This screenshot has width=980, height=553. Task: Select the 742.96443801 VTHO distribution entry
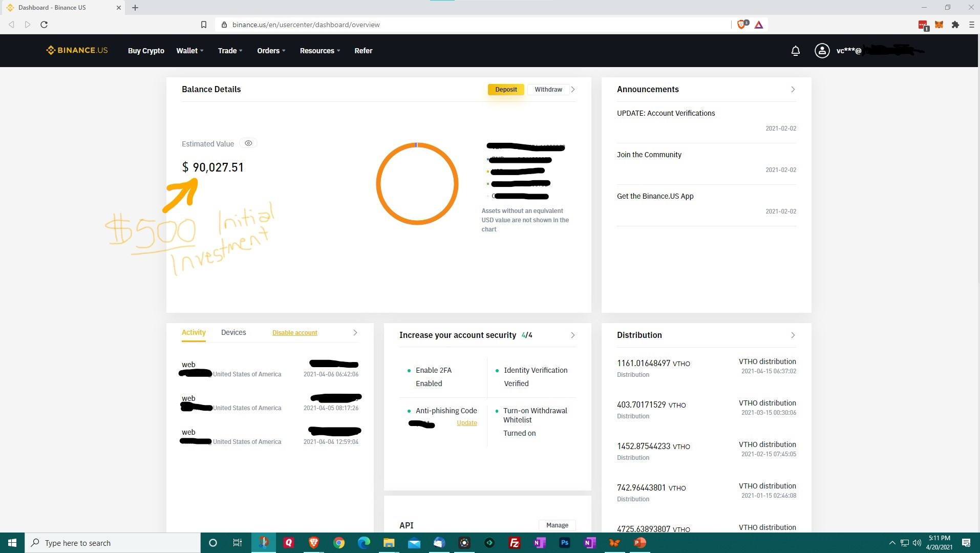pos(707,492)
